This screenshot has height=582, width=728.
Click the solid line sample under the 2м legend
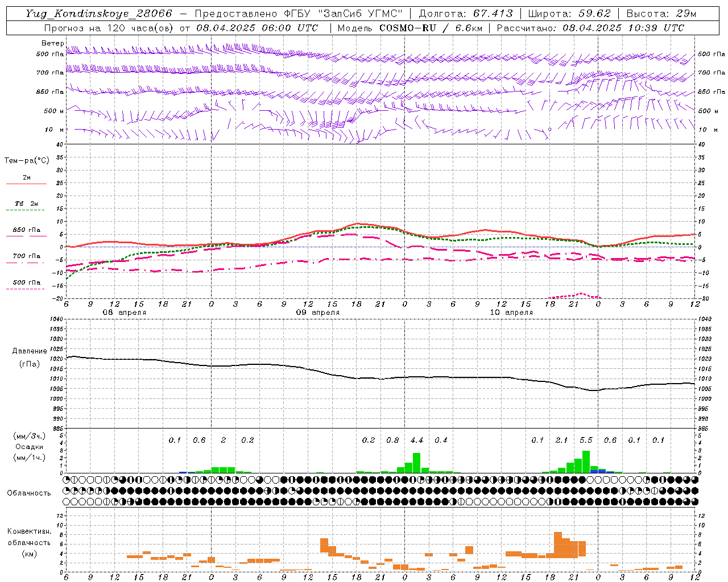[x=26, y=184]
